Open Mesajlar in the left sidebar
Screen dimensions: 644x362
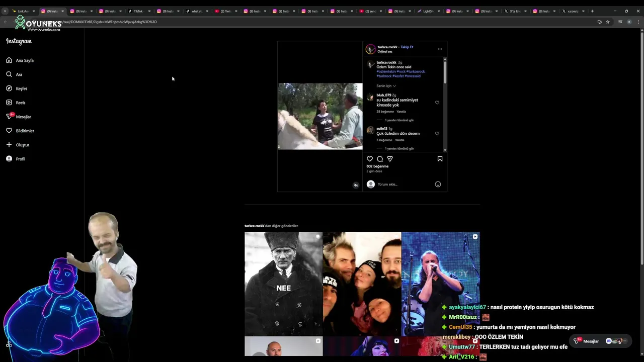19,117
